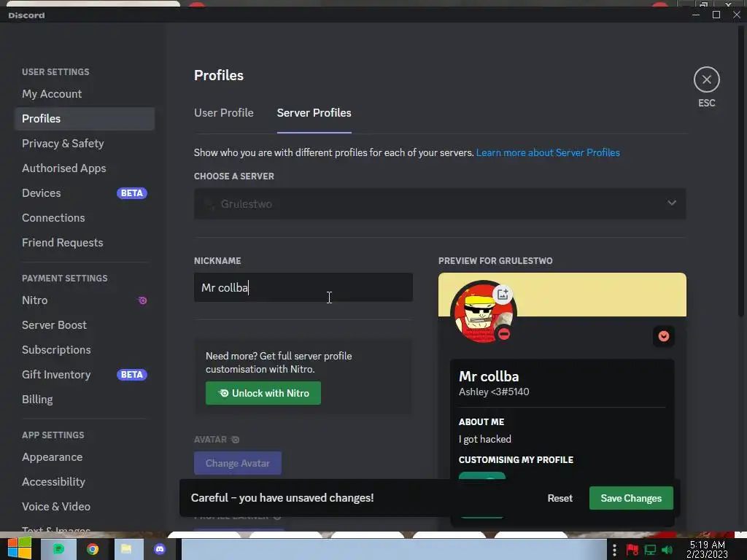Click the Ashley <3#5140 username text
Screen dimensions: 747x560
[x=494, y=392]
